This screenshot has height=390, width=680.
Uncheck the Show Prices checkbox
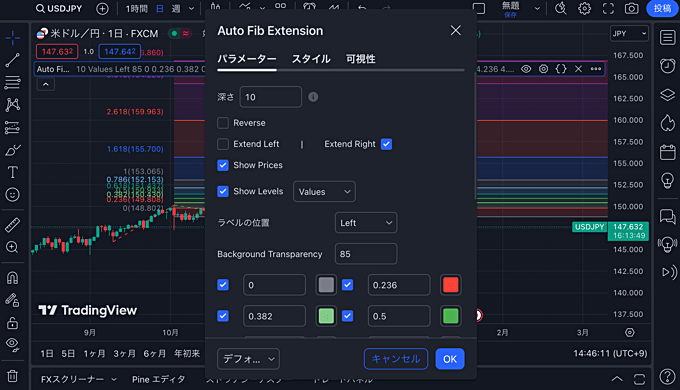click(223, 165)
